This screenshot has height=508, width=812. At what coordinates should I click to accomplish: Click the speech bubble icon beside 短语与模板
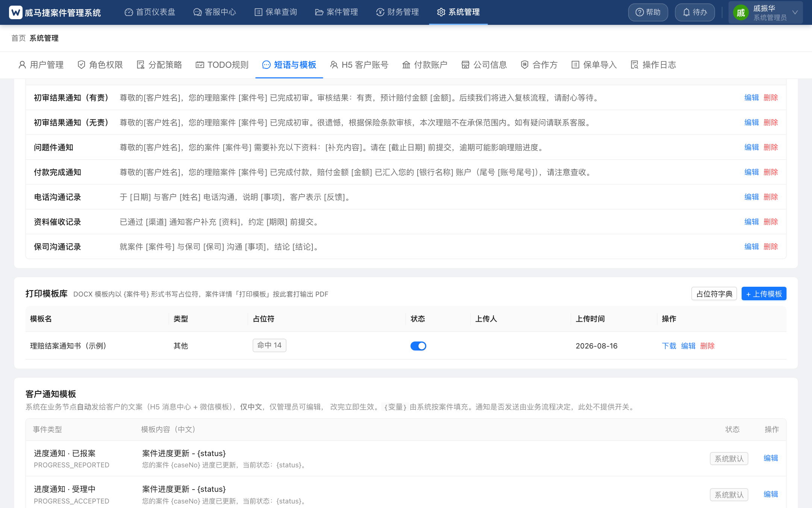266,65
